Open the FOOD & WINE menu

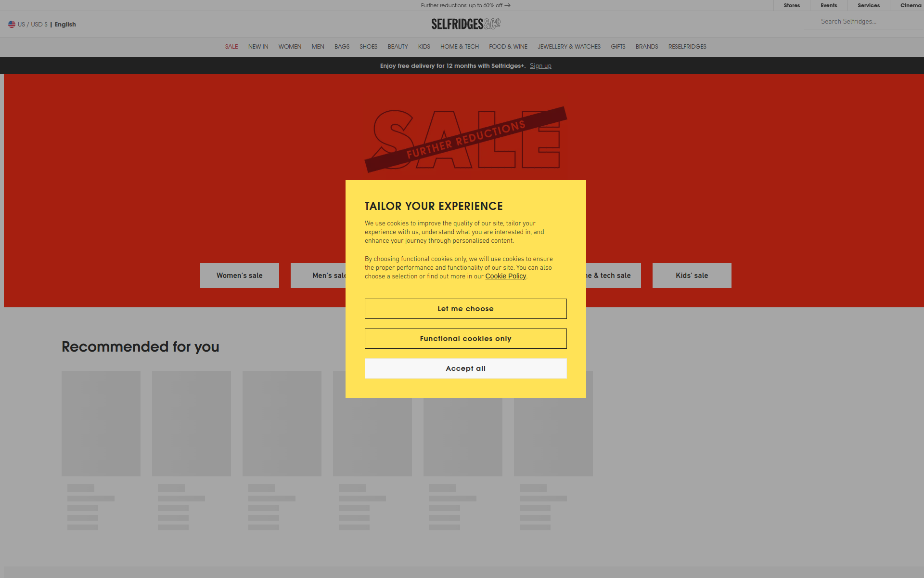pyautogui.click(x=508, y=47)
